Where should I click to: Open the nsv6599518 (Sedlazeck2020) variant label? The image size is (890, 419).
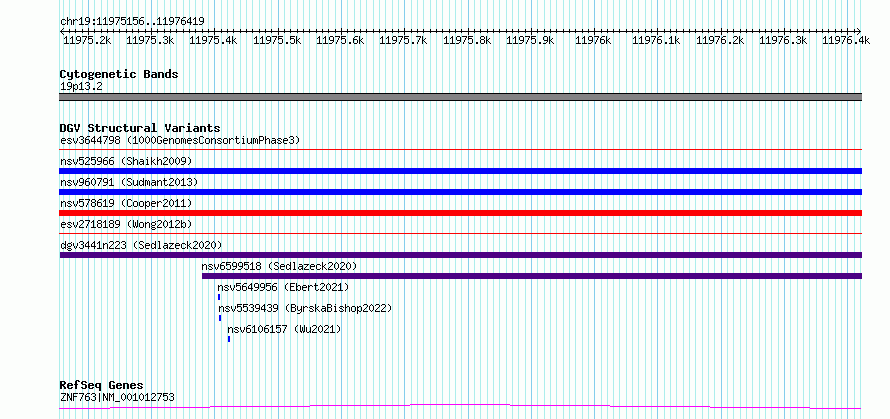(279, 266)
